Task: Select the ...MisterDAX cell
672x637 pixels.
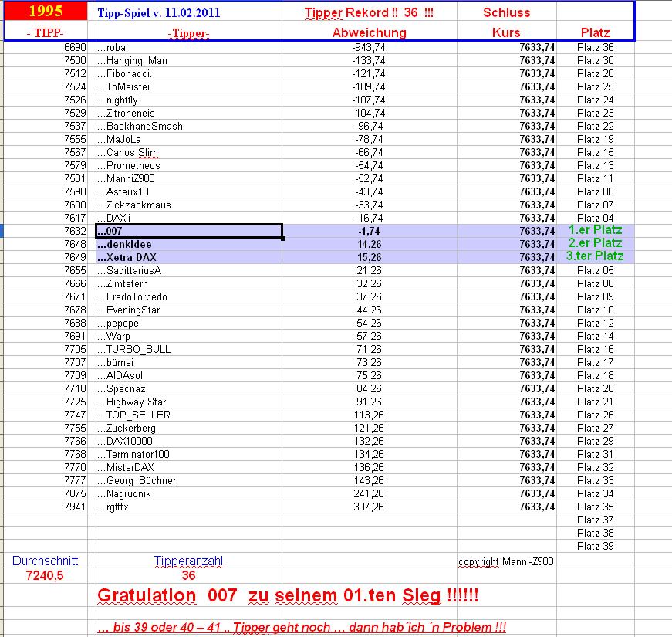Action: (x=189, y=468)
